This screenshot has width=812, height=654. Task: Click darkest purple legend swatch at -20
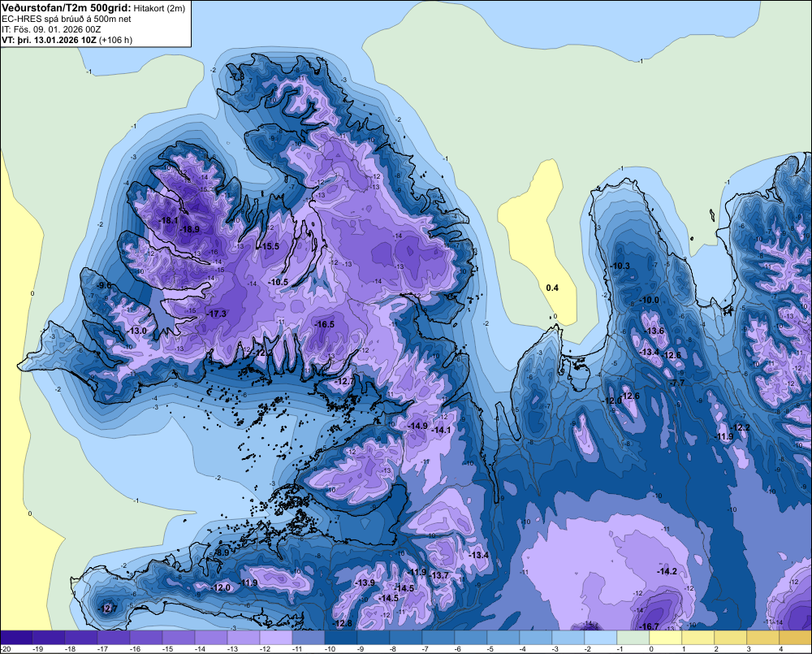tap(16, 638)
